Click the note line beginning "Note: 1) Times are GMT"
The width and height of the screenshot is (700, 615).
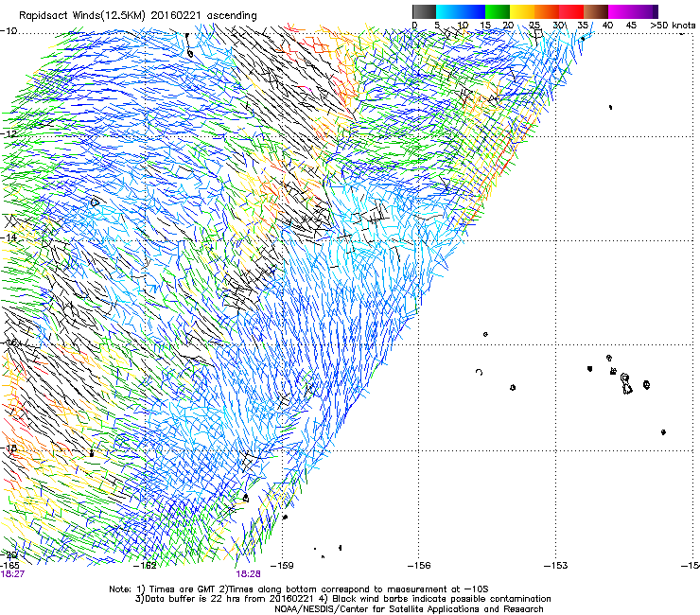(299, 589)
